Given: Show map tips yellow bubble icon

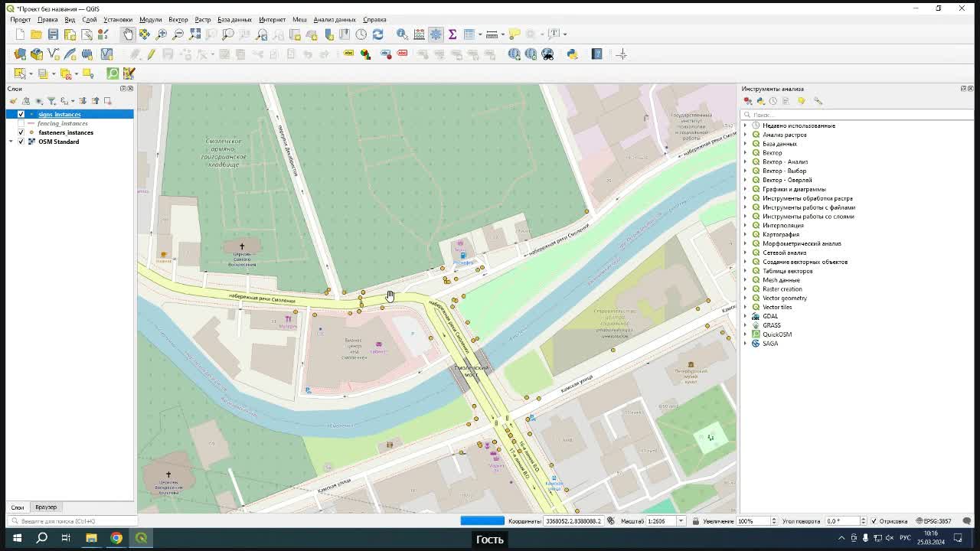Looking at the screenshot, I should point(514,34).
